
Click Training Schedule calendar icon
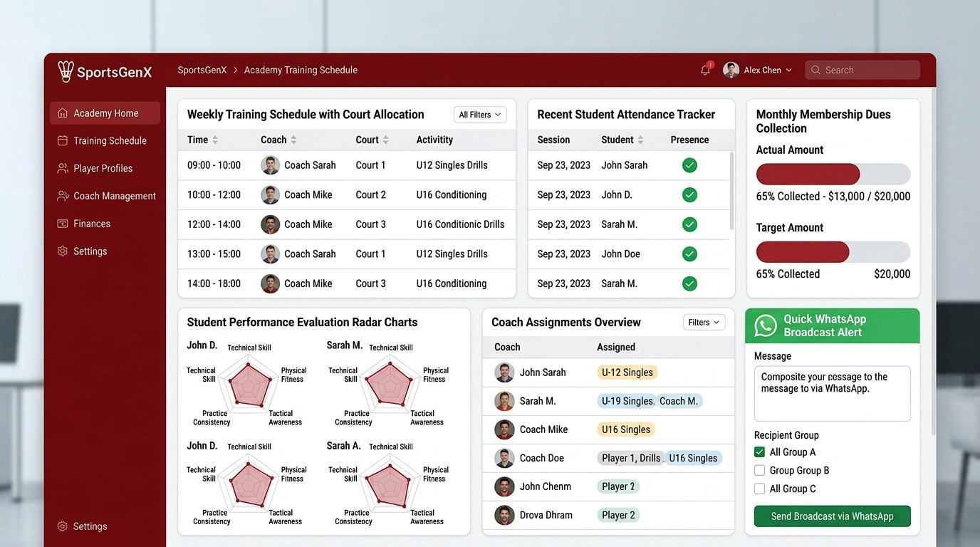(x=63, y=141)
